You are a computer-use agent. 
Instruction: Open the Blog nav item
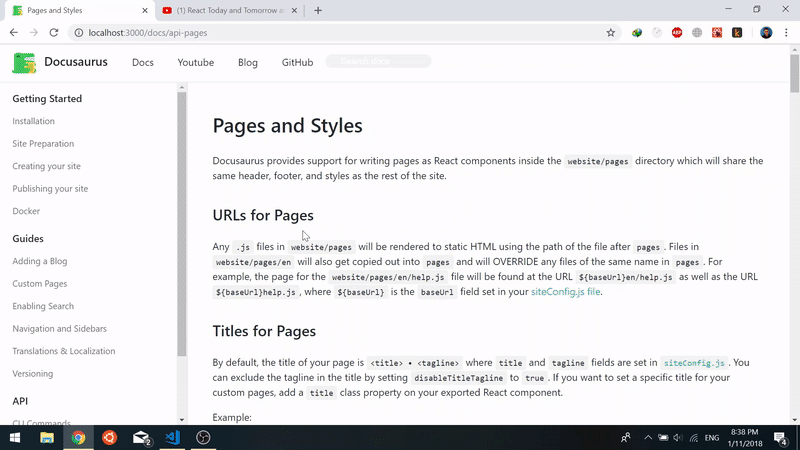[247, 62]
